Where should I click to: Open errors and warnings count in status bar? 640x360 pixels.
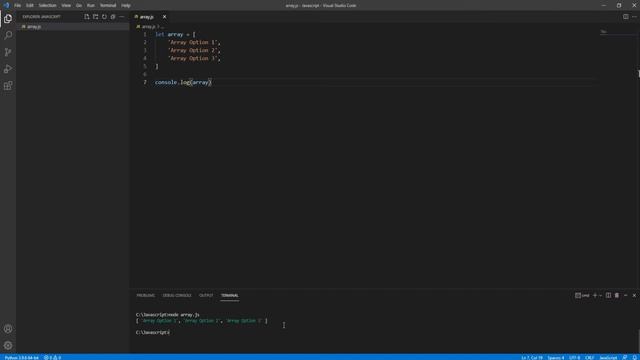tap(52, 358)
